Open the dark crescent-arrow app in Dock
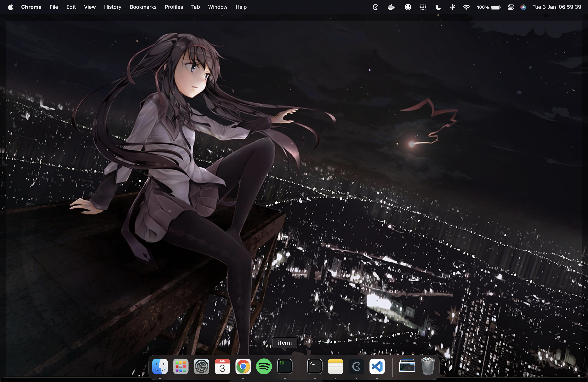The height and width of the screenshot is (382, 588). [x=356, y=366]
